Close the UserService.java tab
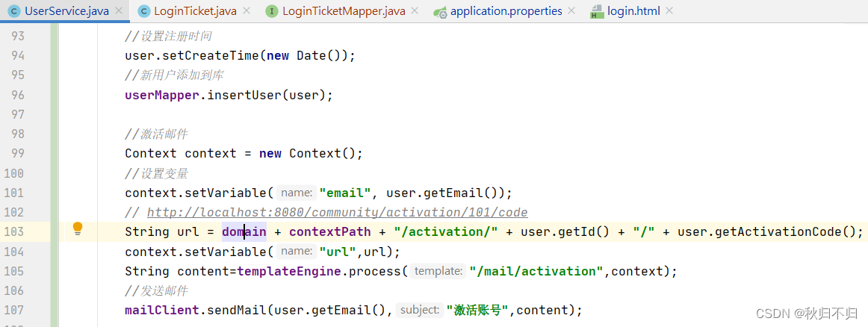The image size is (868, 327). coord(119,11)
